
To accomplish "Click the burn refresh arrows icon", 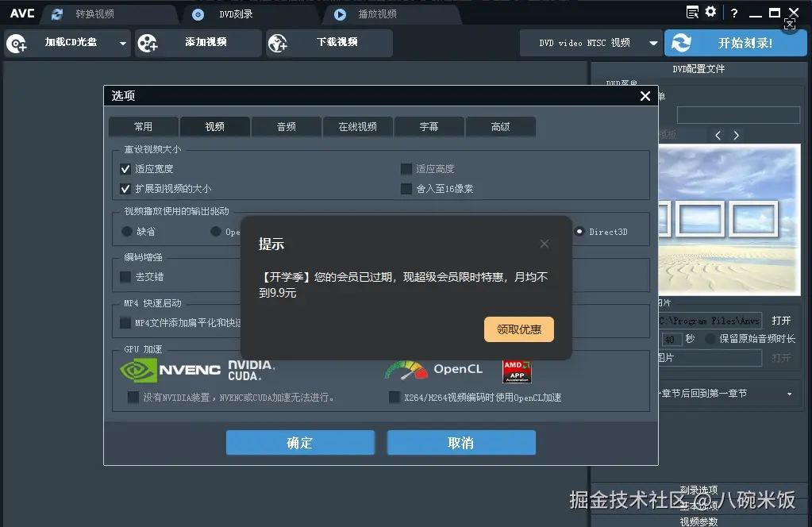I will pos(682,42).
